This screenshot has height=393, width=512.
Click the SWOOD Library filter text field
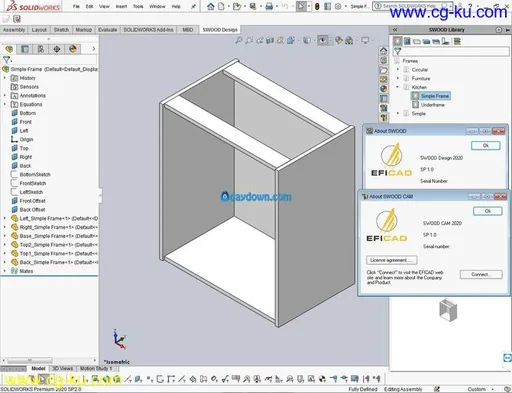(x=455, y=51)
